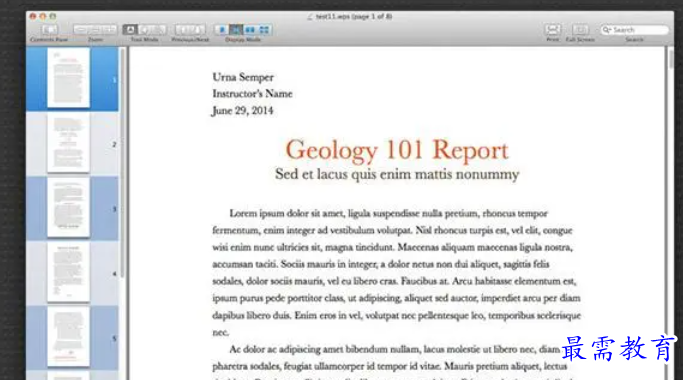683x380 pixels.
Task: Click the document's vertical scrollbar
Action: pos(671,59)
